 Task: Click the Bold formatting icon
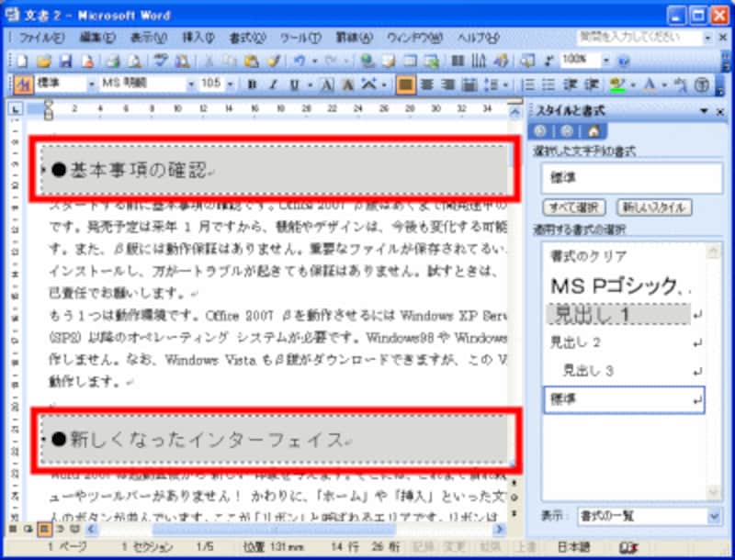[x=252, y=84]
